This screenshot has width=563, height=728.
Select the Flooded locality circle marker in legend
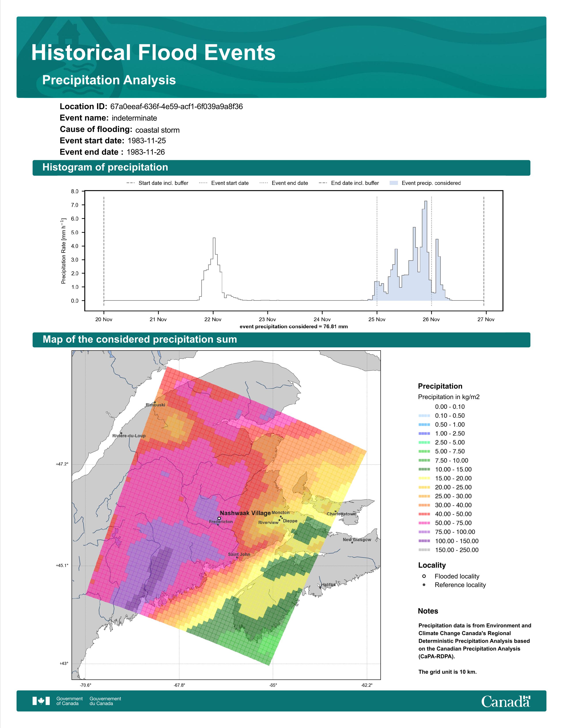point(424,576)
